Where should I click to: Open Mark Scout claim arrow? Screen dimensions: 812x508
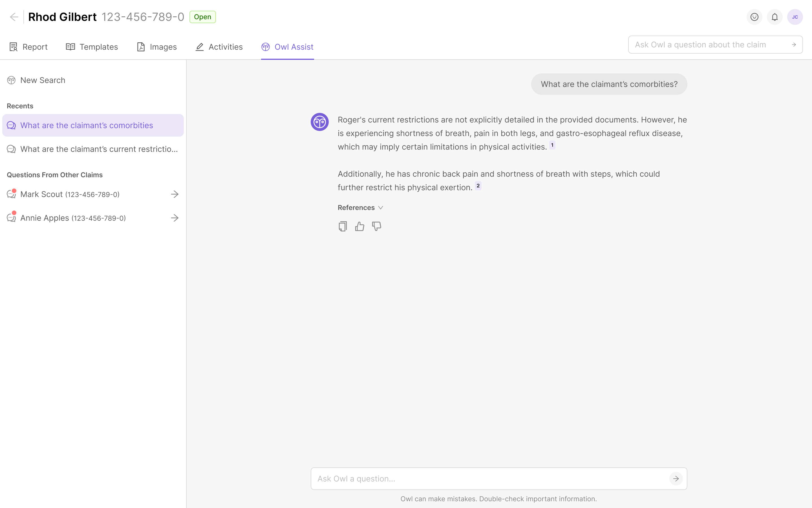pyautogui.click(x=175, y=194)
